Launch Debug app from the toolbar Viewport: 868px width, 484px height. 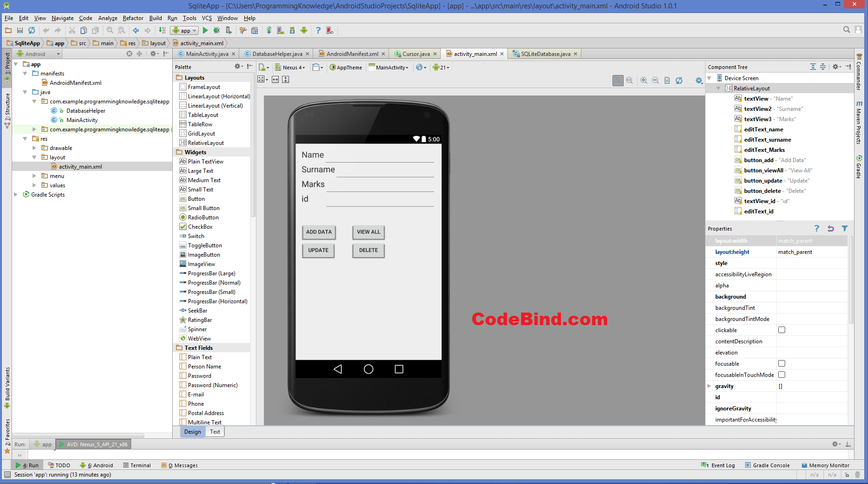217,30
